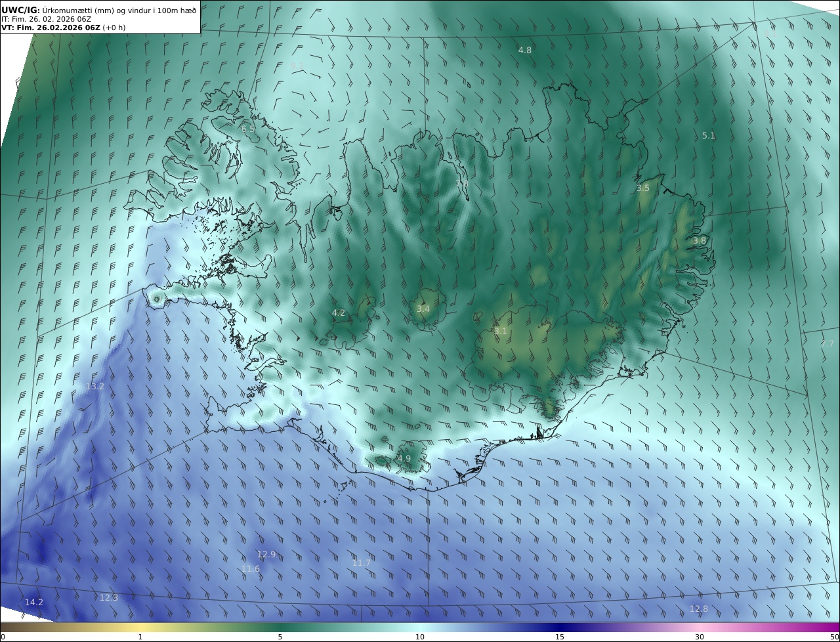Click the 12.8 value at the bottom right
The width and height of the screenshot is (840, 642).
(x=699, y=609)
